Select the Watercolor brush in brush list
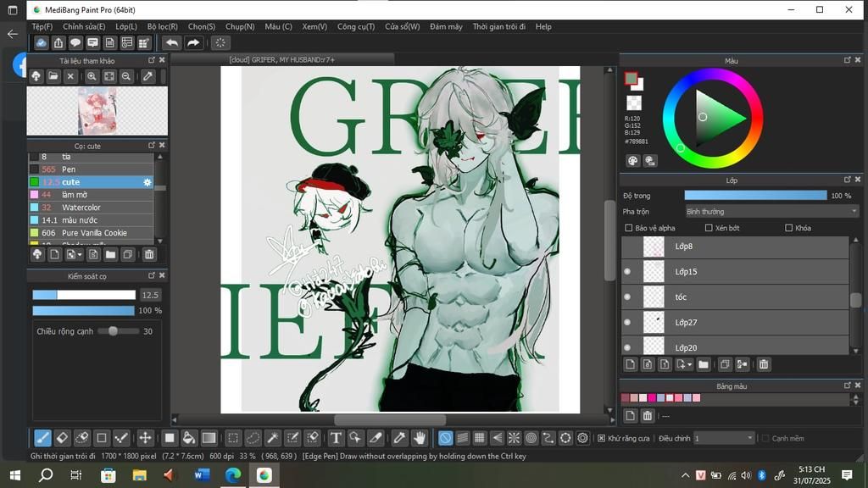 (x=81, y=208)
